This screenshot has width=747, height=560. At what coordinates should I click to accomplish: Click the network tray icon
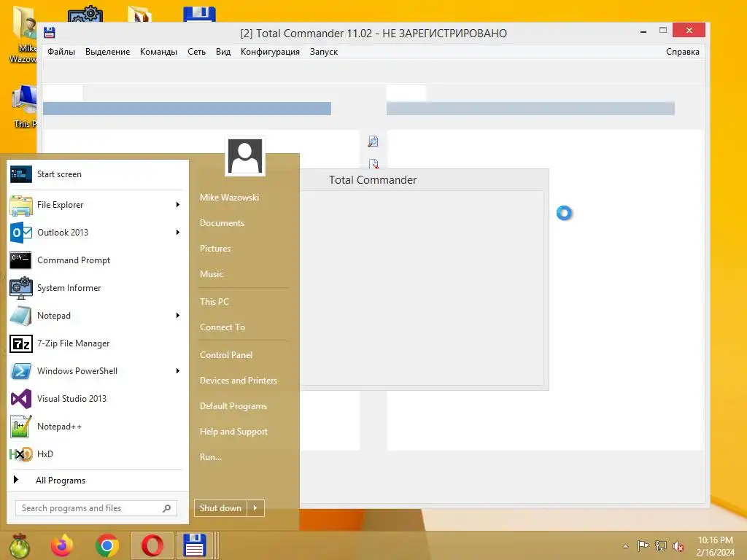[661, 545]
